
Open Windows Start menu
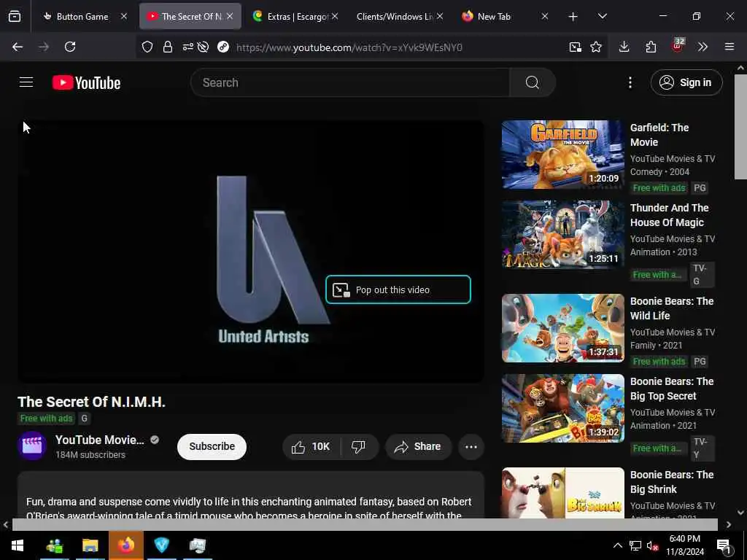pos(18,545)
